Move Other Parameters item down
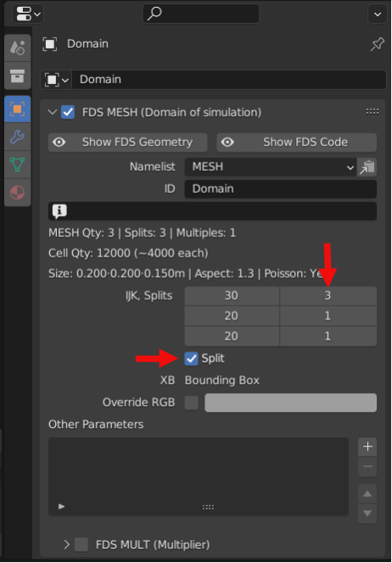This screenshot has width=392, height=563. point(367,513)
